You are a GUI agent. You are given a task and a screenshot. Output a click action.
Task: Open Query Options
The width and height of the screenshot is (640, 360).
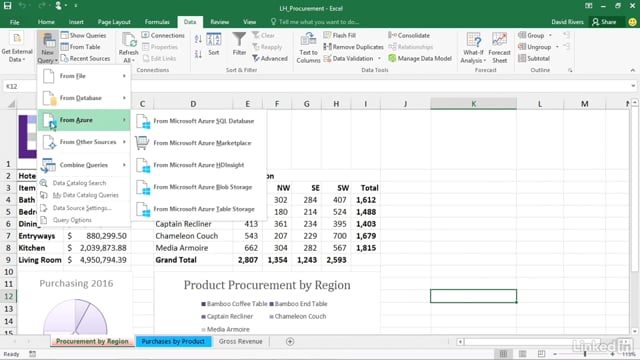coord(72,220)
